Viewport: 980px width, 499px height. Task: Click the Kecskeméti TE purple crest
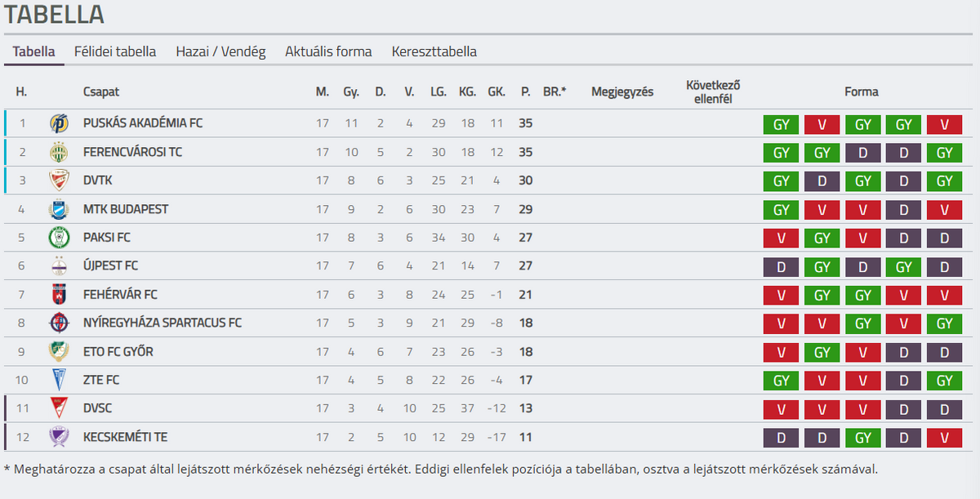(59, 437)
